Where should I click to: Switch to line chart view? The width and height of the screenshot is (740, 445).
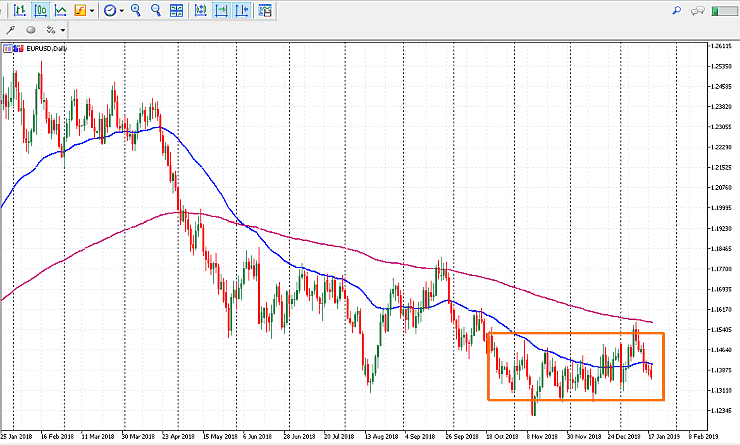tap(61, 11)
